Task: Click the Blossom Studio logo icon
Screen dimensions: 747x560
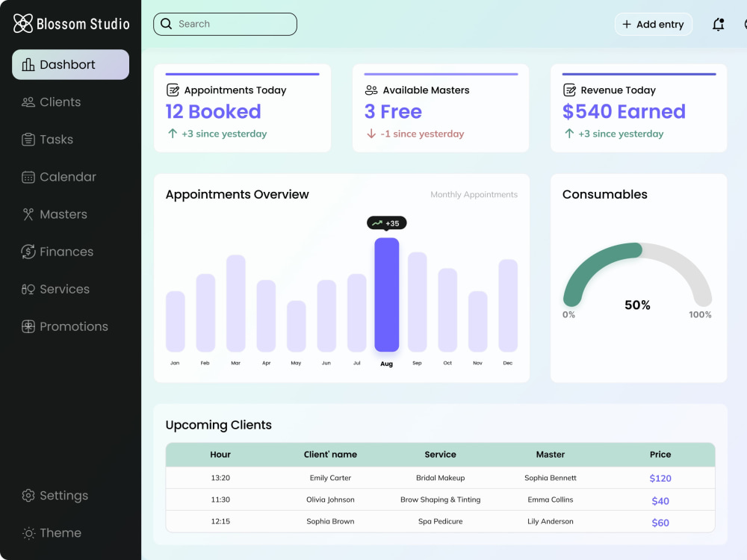Action: click(x=23, y=23)
